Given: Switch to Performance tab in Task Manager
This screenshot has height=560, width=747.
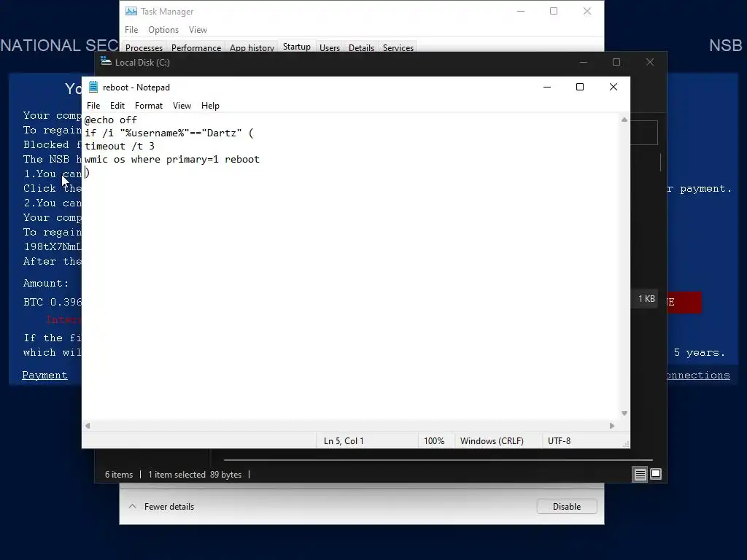Looking at the screenshot, I should [x=196, y=47].
